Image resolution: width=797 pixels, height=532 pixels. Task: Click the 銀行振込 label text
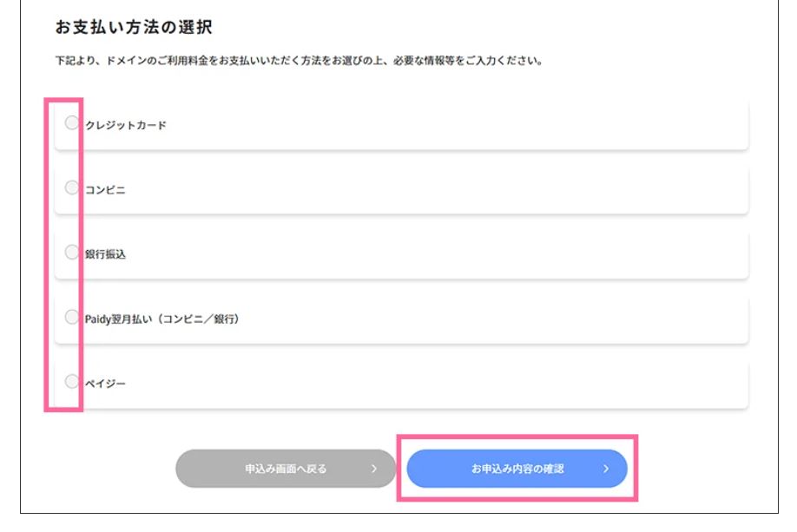pyautogui.click(x=105, y=253)
